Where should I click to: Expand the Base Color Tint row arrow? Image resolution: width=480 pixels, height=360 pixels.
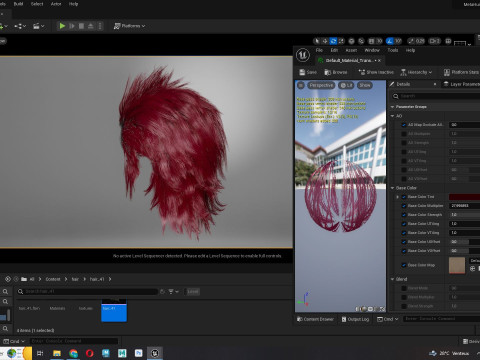click(x=397, y=197)
